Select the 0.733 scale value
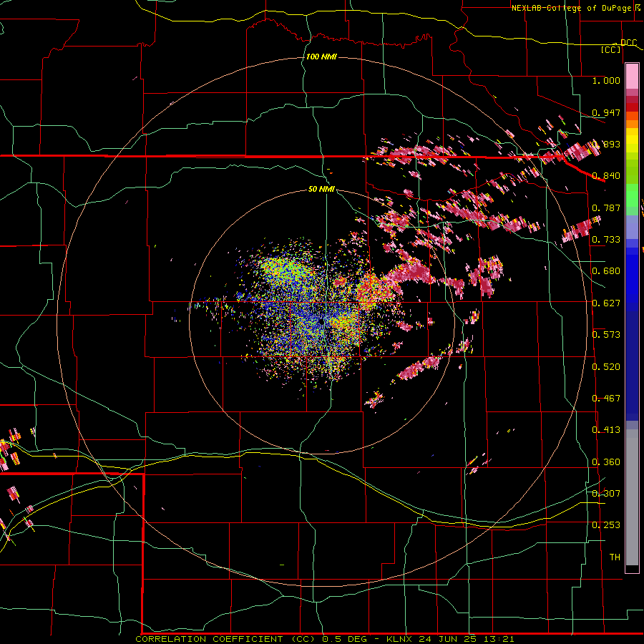 pyautogui.click(x=606, y=240)
